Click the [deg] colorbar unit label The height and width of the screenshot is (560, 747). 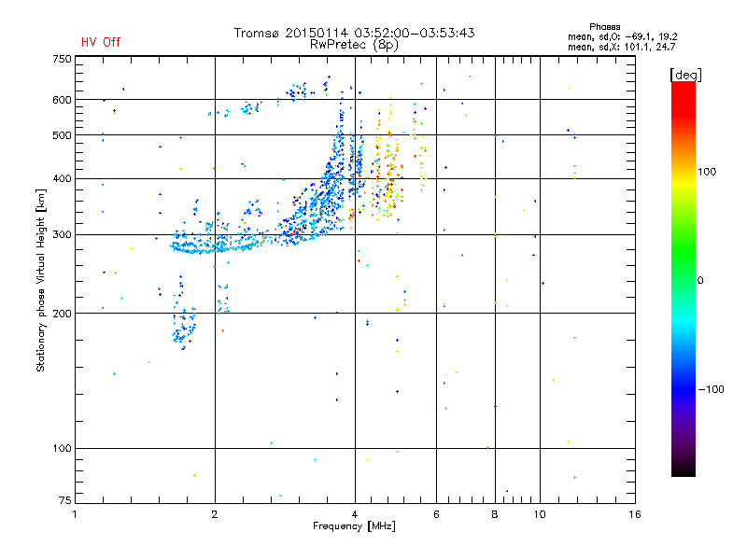coord(686,74)
